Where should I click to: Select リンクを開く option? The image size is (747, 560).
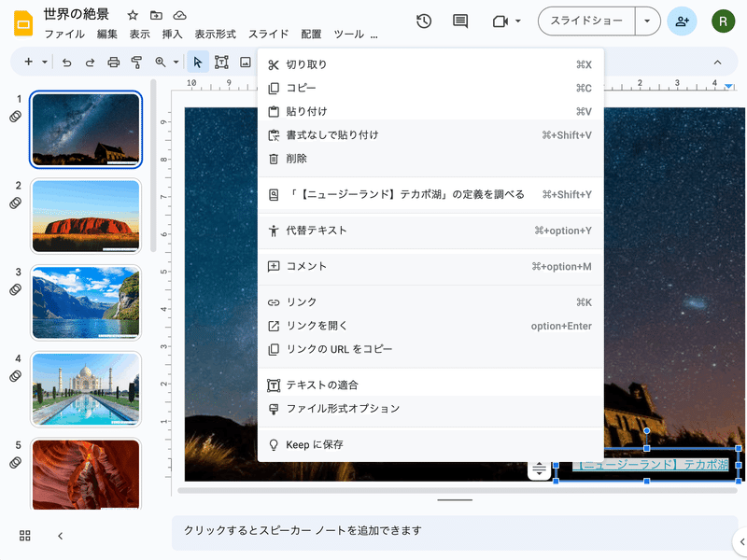[x=430, y=326]
